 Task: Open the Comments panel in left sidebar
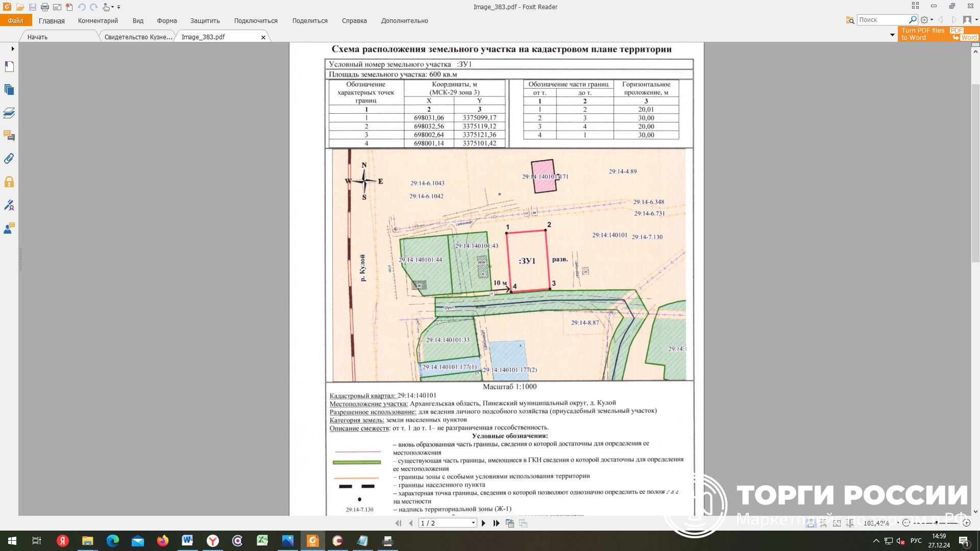(9, 136)
